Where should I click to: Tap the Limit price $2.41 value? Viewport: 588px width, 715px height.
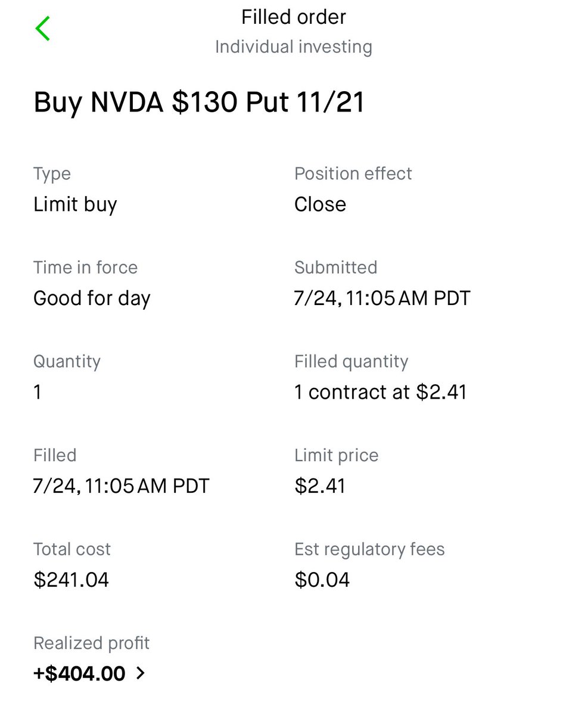click(x=320, y=486)
